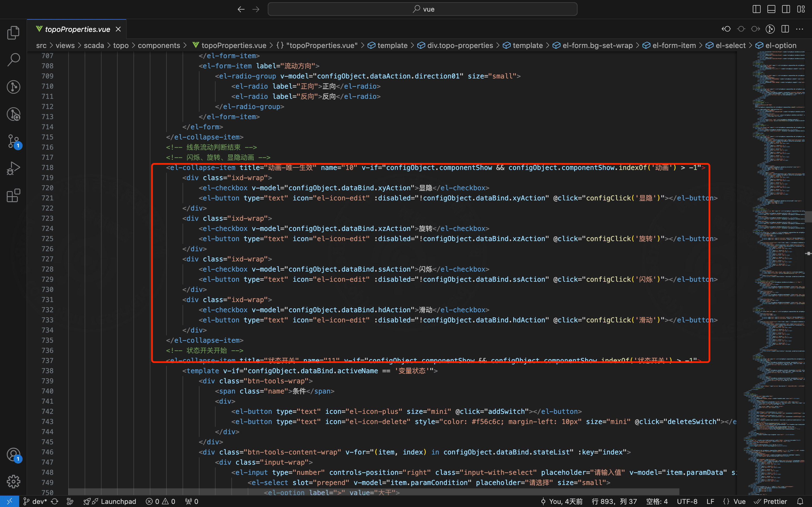
Task: Click the horizontal editor scrollbar
Action: tap(374, 491)
